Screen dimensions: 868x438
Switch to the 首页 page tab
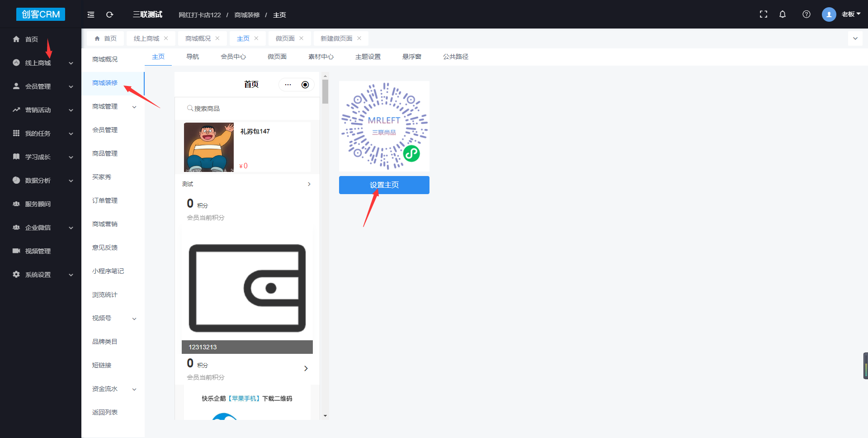click(x=106, y=38)
